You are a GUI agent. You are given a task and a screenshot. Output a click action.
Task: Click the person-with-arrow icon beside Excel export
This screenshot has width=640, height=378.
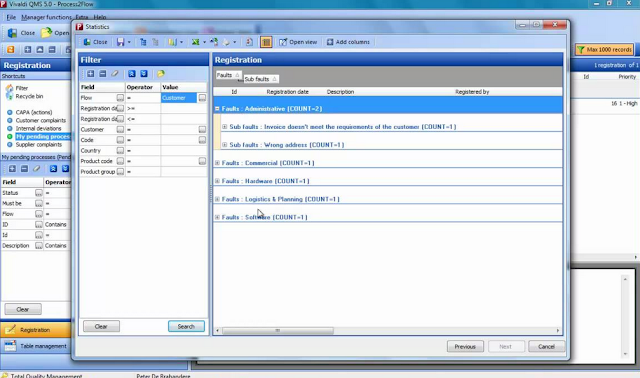tap(214, 42)
